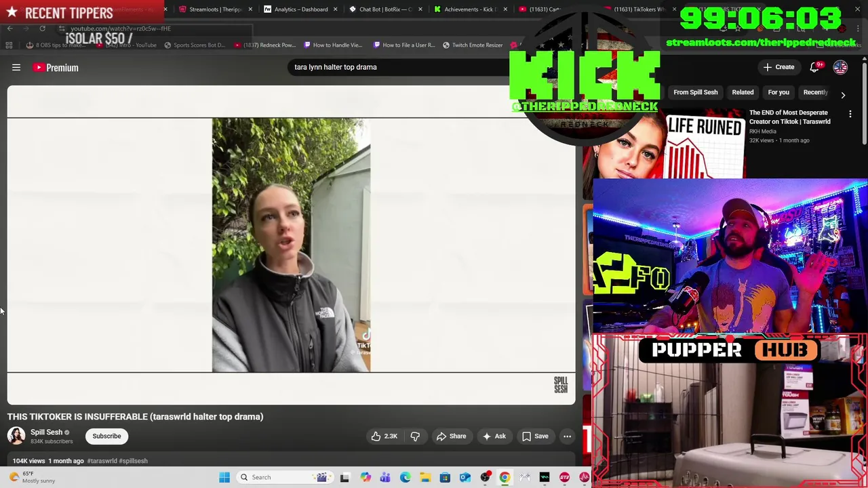
Task: Open Microsoft Store from the taskbar
Action: (445, 477)
